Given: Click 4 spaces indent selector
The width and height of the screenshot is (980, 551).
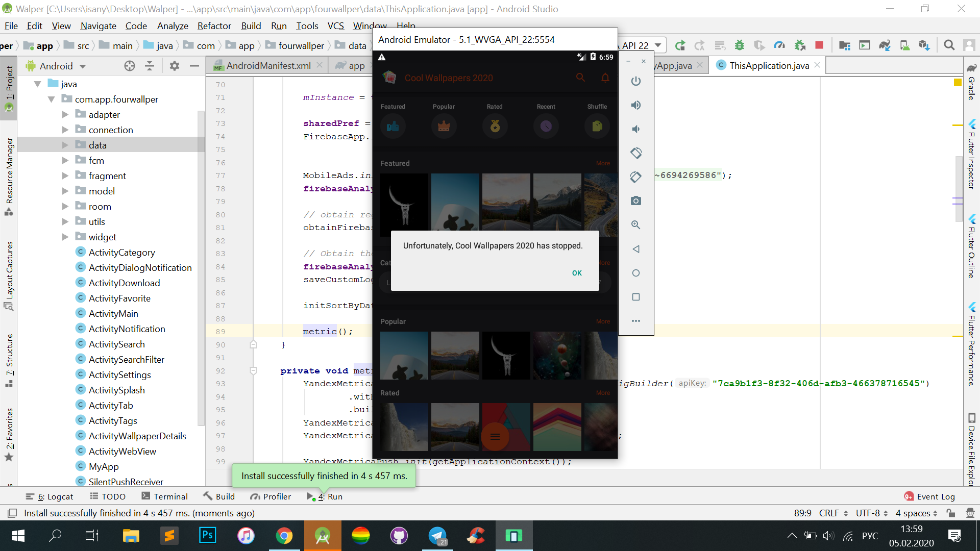Looking at the screenshot, I should point(917,513).
